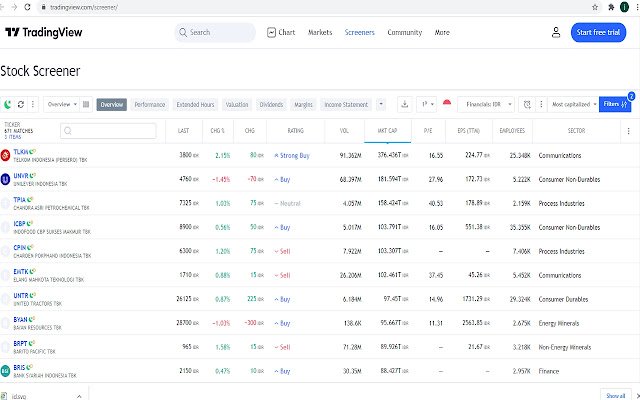Click the BRIS company logo

coord(5,371)
